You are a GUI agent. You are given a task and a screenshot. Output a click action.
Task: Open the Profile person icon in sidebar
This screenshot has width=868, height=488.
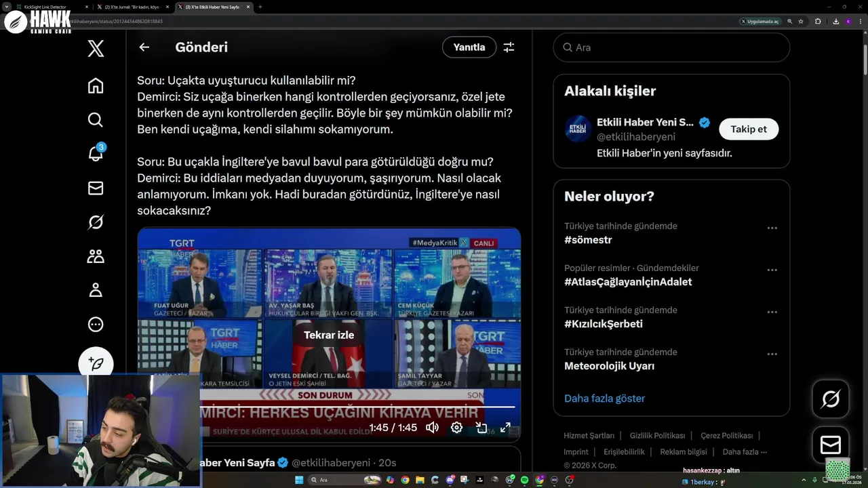[96, 290]
